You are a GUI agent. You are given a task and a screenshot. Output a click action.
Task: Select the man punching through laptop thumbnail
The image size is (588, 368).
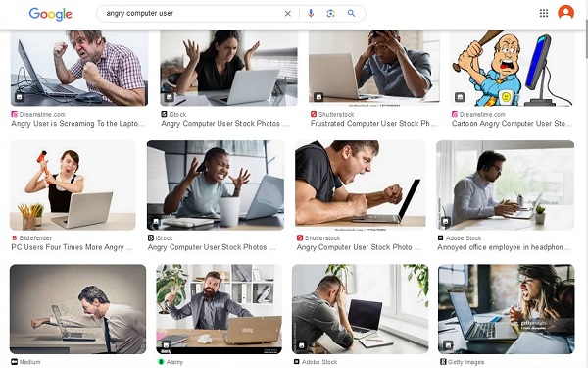tap(77, 309)
